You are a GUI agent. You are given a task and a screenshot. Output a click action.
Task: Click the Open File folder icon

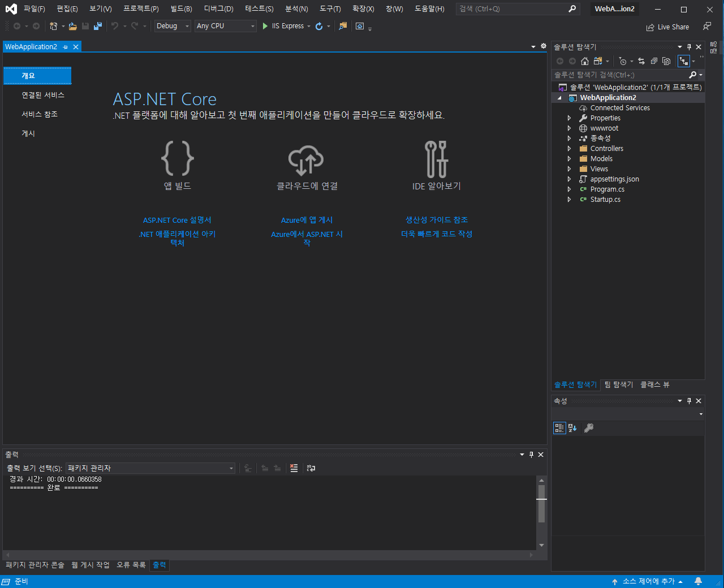(x=72, y=26)
